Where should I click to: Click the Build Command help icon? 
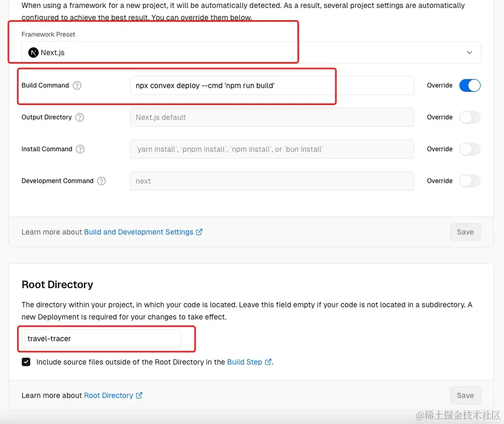[x=77, y=85]
